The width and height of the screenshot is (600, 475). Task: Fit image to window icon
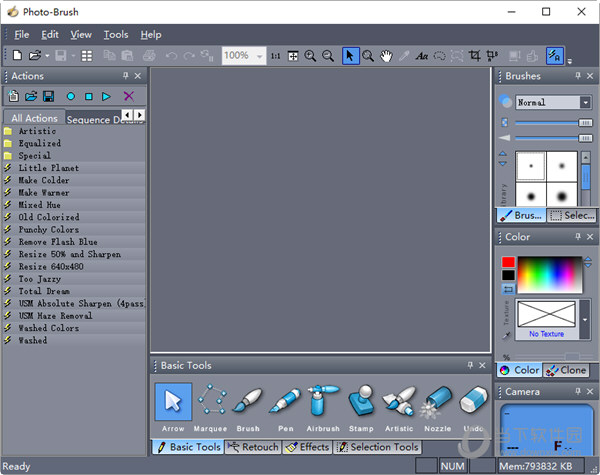click(x=293, y=56)
